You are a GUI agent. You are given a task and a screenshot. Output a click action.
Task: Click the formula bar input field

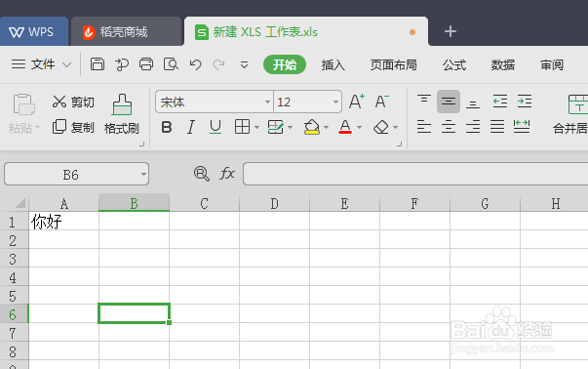415,174
